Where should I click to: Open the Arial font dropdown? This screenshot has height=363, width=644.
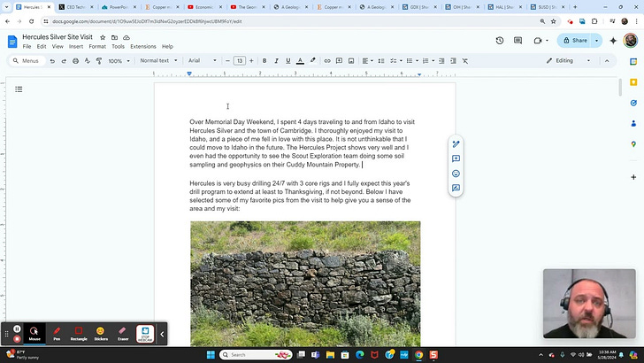point(202,60)
